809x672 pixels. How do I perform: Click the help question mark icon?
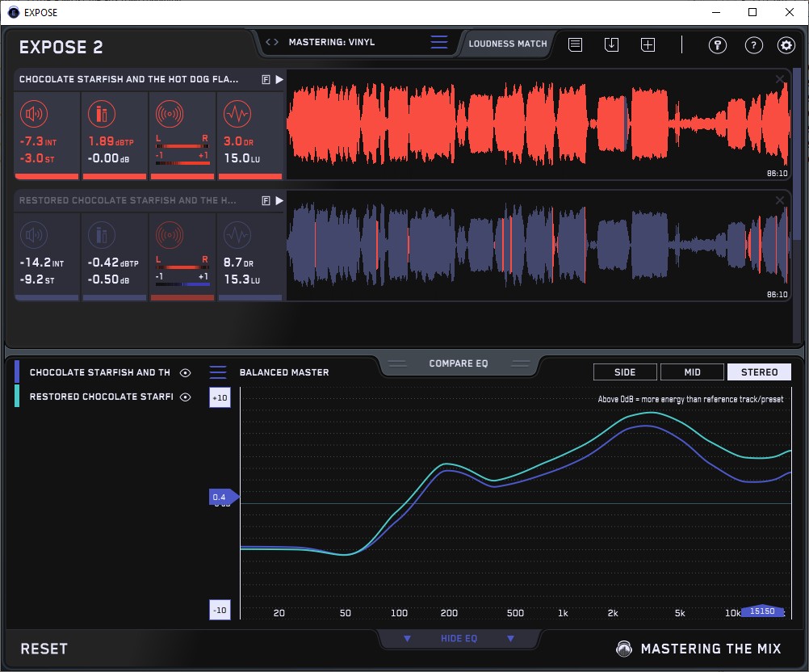click(752, 45)
